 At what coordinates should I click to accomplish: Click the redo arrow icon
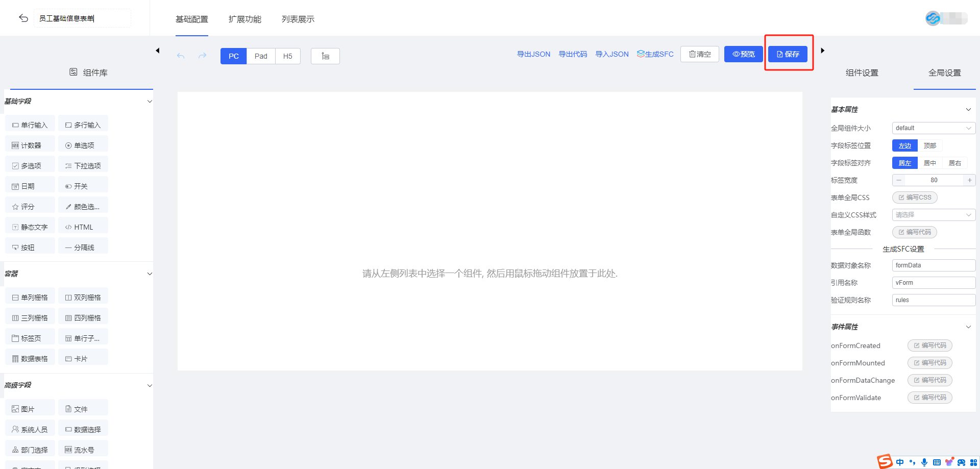click(203, 56)
